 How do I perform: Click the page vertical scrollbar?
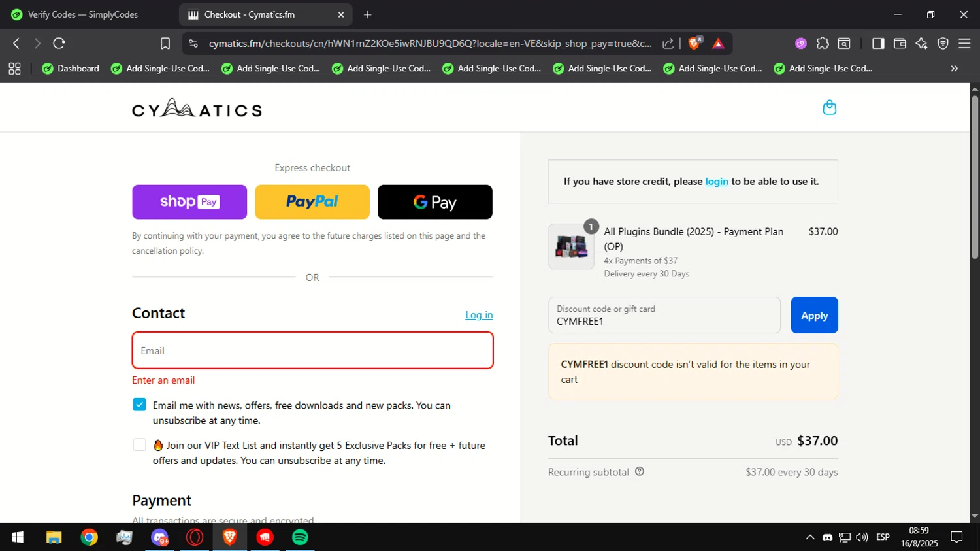coord(975,176)
